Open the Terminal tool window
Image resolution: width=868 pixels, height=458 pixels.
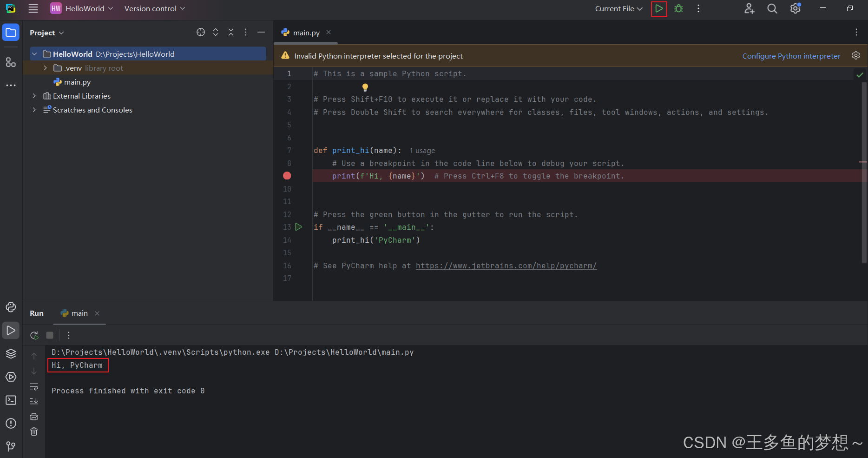click(11, 400)
